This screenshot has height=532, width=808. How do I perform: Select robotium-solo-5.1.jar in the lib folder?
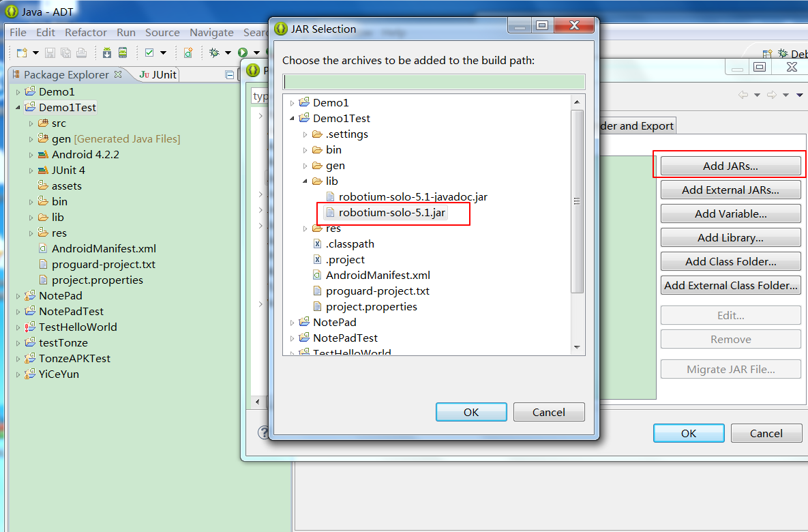pyautogui.click(x=391, y=213)
